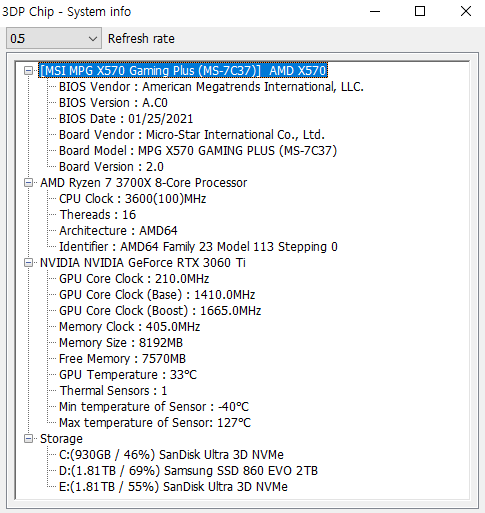Select D: drive Samsung SSD 860 EVO row
The image size is (485, 513).
[188, 471]
